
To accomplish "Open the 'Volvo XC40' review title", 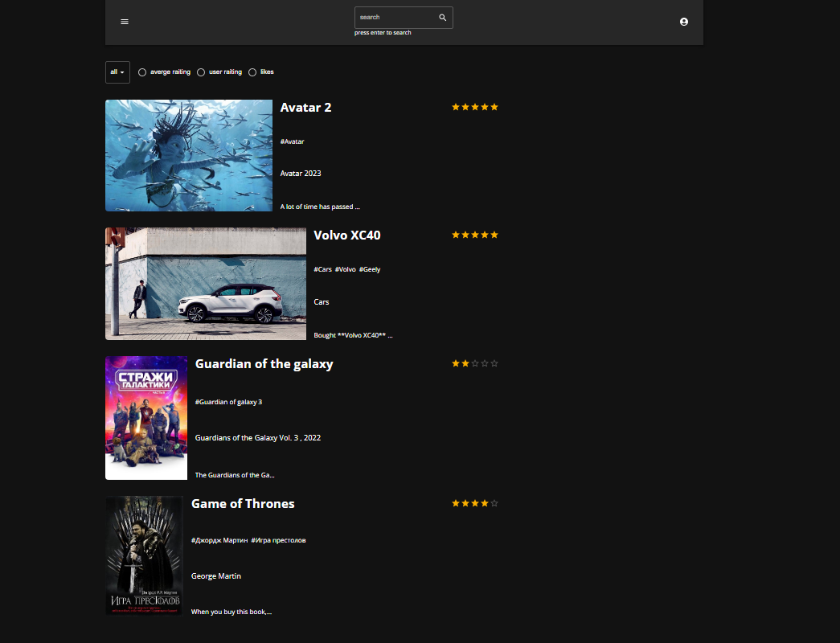I will click(x=347, y=235).
